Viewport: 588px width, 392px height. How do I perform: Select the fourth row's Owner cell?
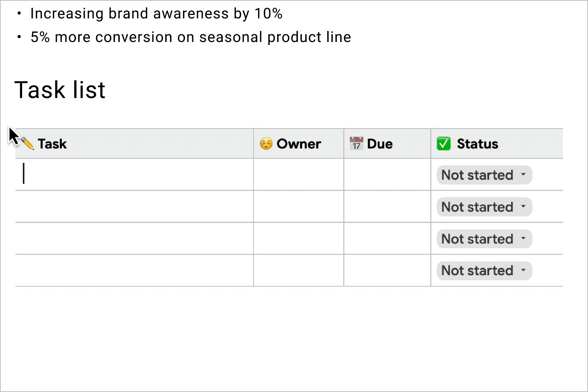click(x=298, y=270)
